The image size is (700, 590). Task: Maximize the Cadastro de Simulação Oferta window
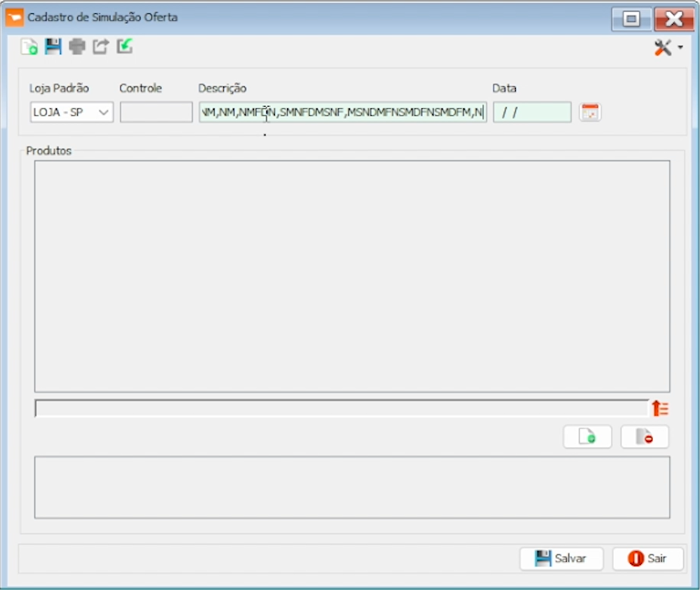point(631,19)
